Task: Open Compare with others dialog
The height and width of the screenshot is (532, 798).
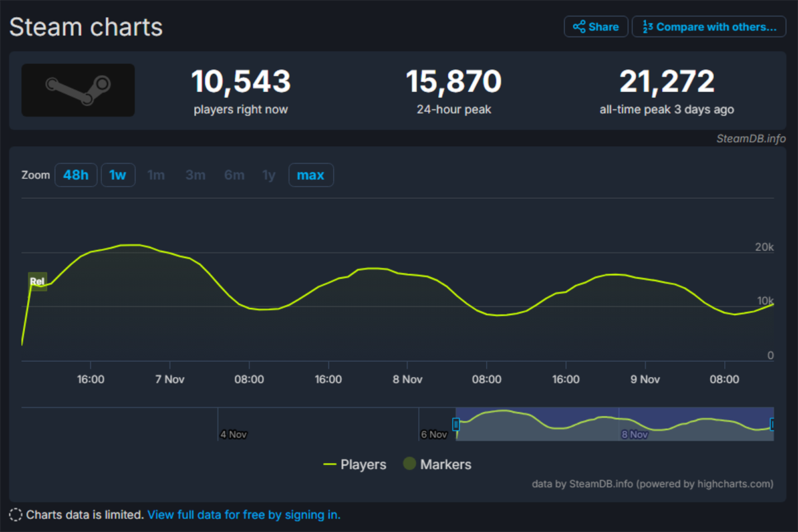Action: [x=709, y=27]
